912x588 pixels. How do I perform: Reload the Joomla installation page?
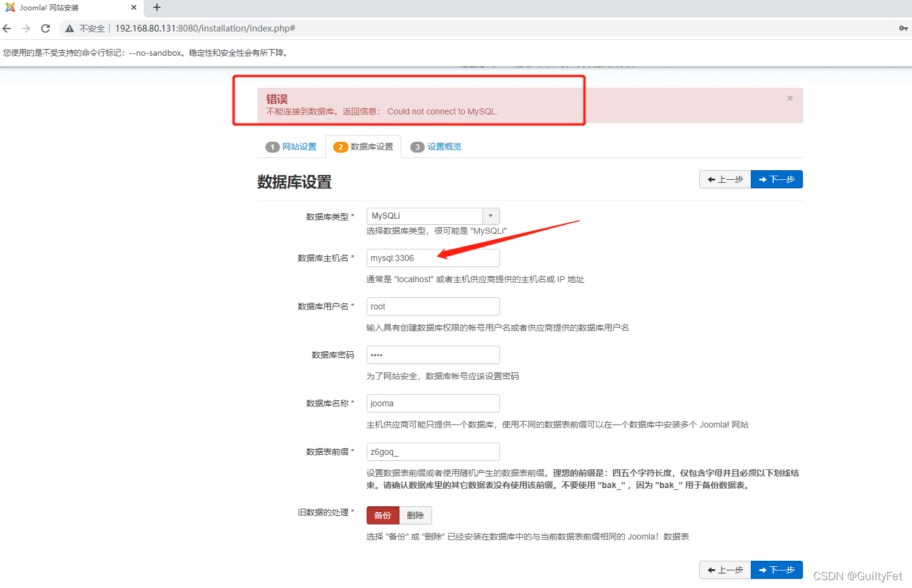click(45, 28)
